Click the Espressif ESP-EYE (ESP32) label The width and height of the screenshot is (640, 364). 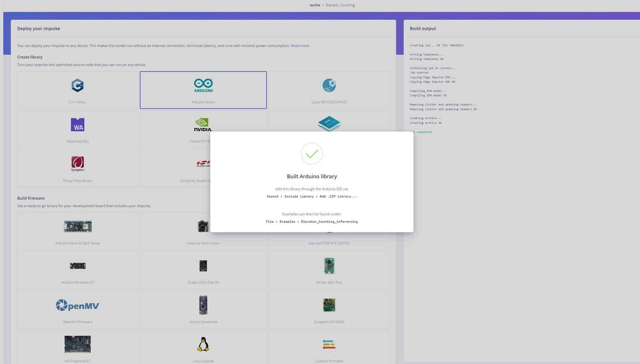pyautogui.click(x=329, y=243)
